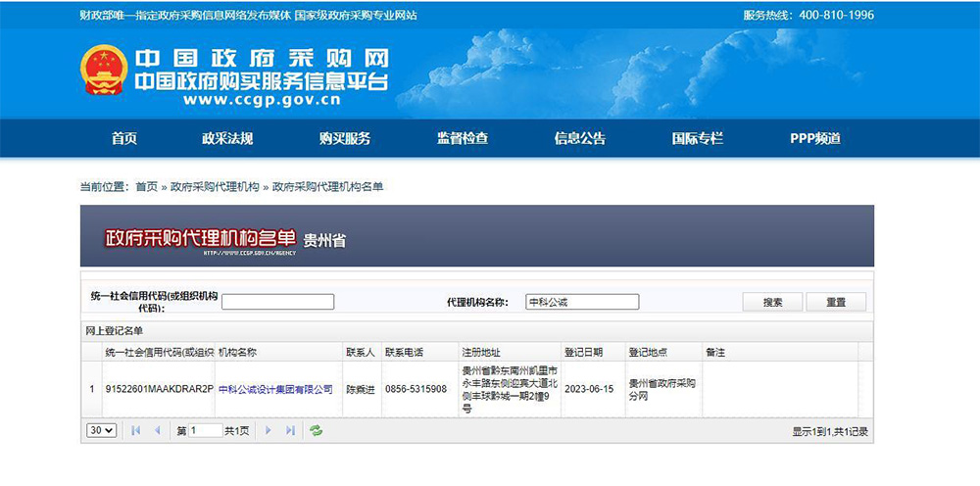The image size is (980, 486).
Task: Open the rows-per-page dropdown showing 30
Action: 101,430
